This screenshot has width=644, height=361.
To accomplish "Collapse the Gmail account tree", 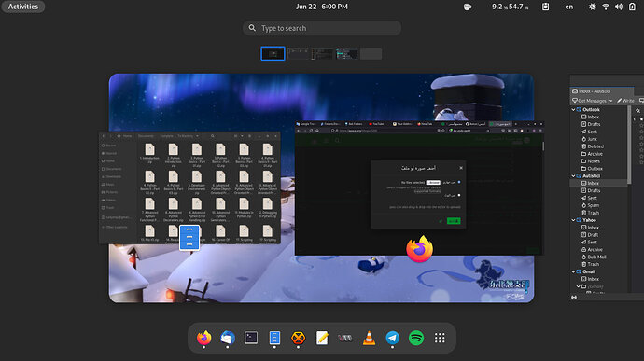I will click(x=573, y=271).
